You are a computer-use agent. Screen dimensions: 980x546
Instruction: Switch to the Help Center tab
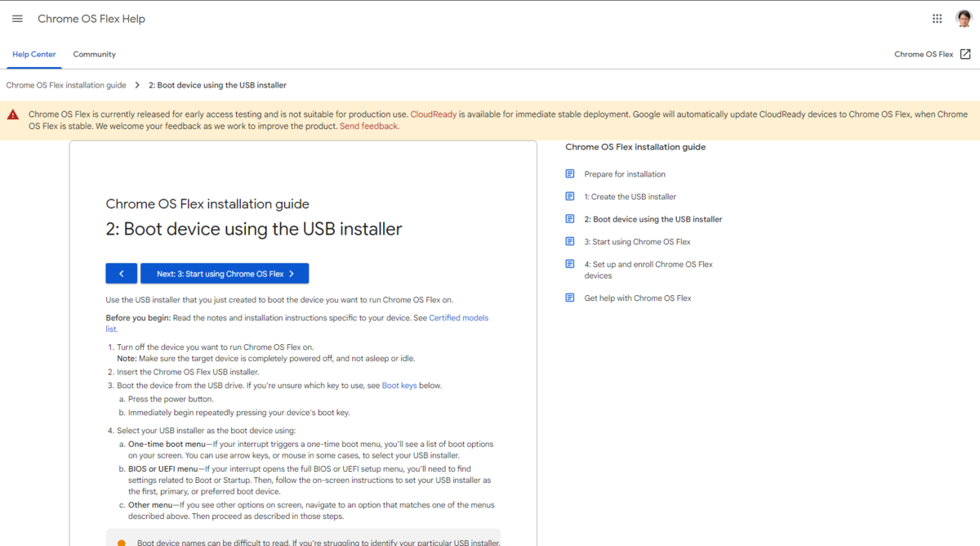[34, 54]
